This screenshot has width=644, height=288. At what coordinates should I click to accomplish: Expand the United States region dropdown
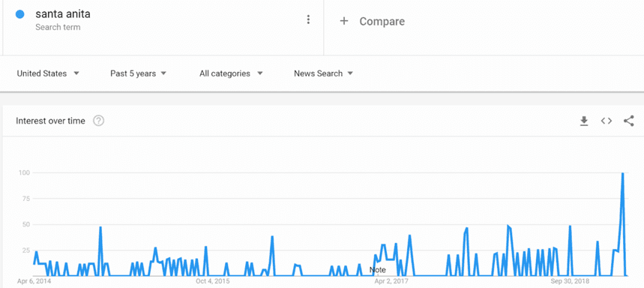48,73
